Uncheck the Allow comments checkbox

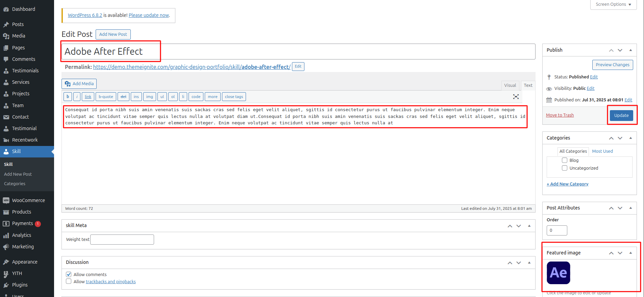[x=69, y=274]
